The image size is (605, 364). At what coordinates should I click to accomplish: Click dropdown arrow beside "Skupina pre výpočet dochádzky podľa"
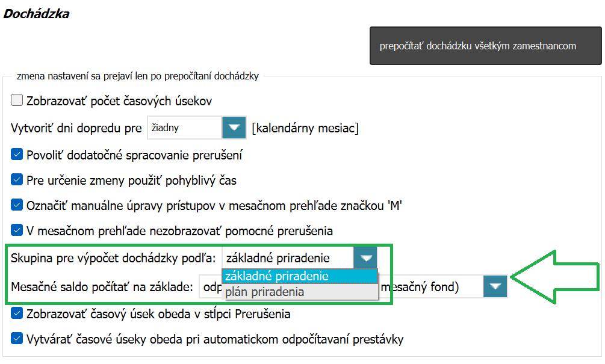pos(365,258)
